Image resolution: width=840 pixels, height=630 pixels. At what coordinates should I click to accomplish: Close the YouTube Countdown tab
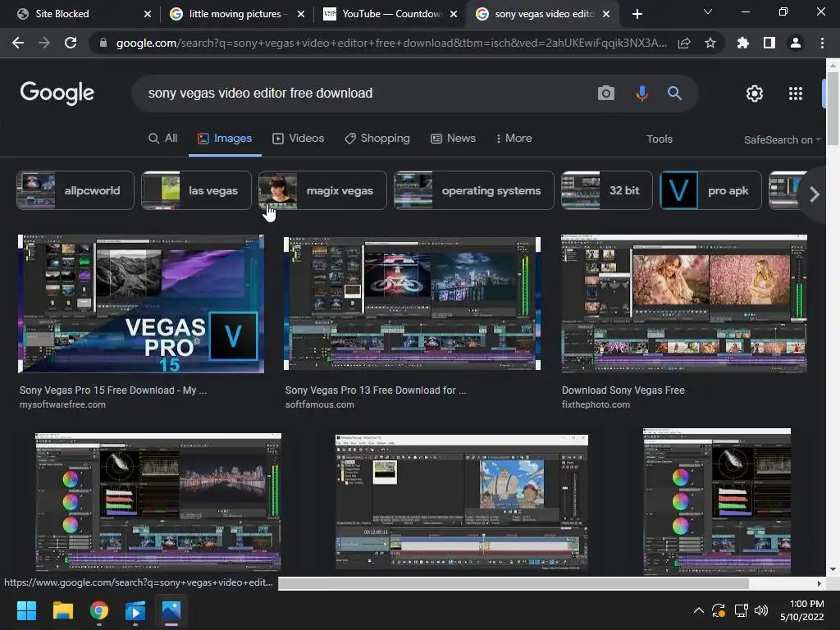[454, 14]
